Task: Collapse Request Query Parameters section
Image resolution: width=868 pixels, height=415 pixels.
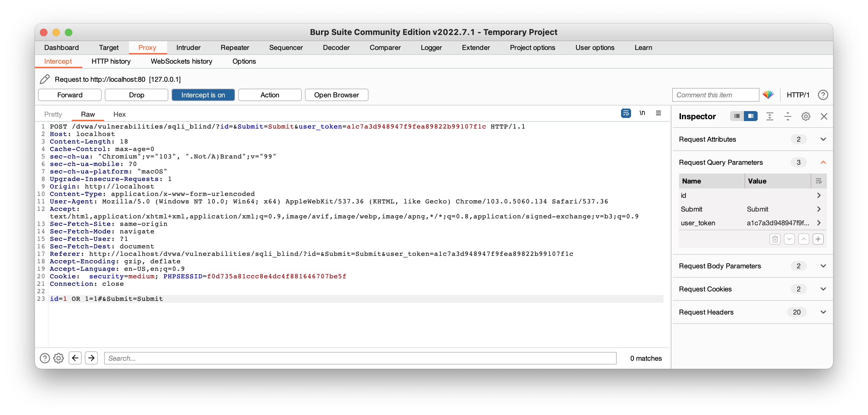Action: pyautogui.click(x=823, y=163)
